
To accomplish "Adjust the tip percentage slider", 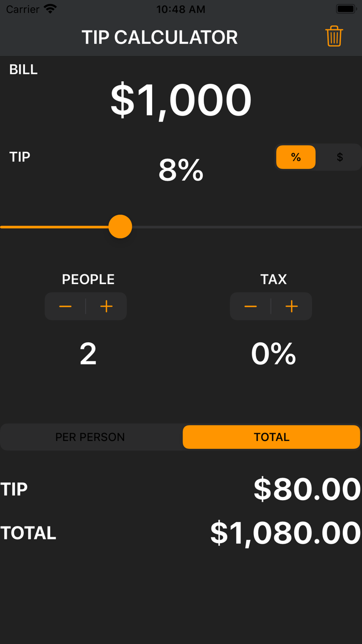I will click(x=120, y=226).
